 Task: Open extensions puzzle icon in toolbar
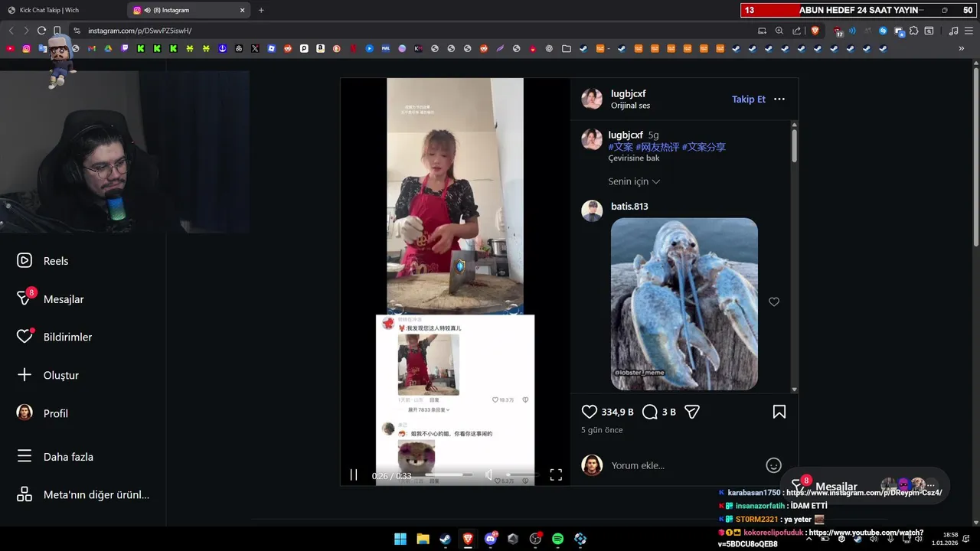(914, 31)
